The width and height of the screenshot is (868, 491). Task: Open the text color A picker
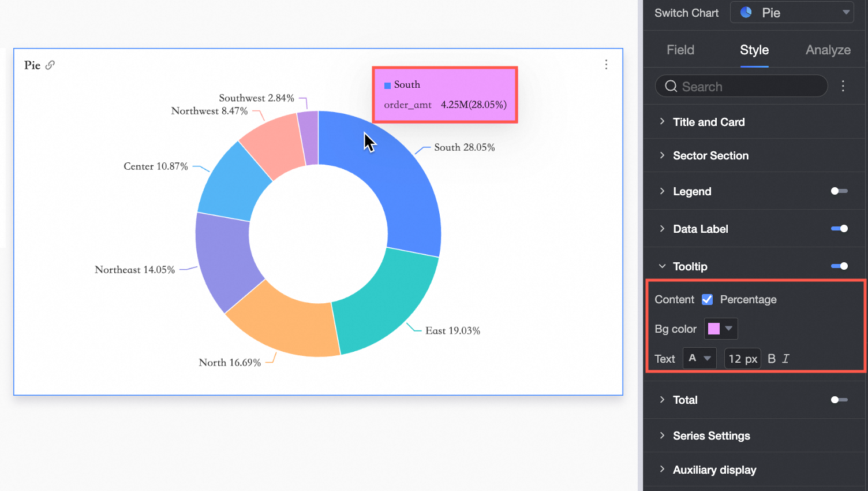[699, 358]
